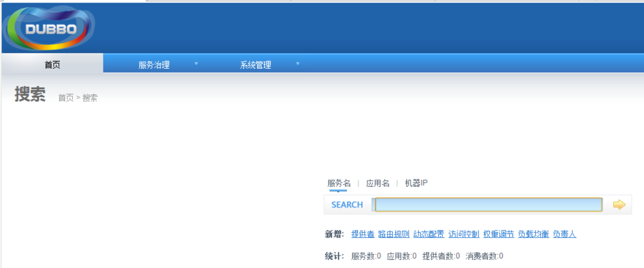Click the 搜索 page heading
Viewport: 644px width, 268px height.
point(30,94)
